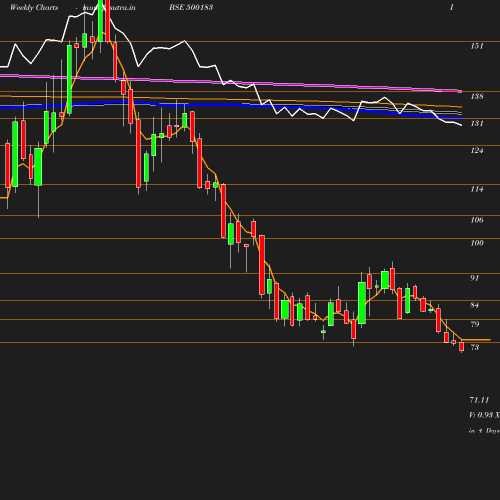Select the 151 price level label

[x=477, y=46]
